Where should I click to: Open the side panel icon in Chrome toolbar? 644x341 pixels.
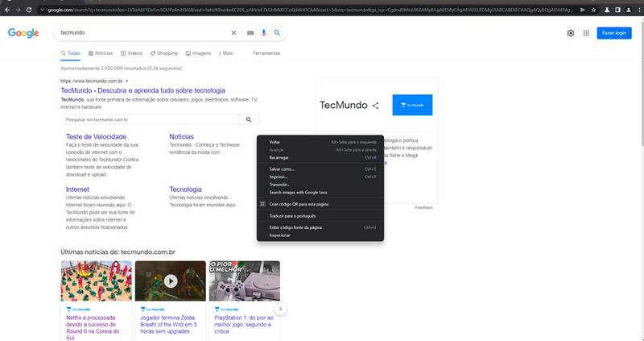617,10
